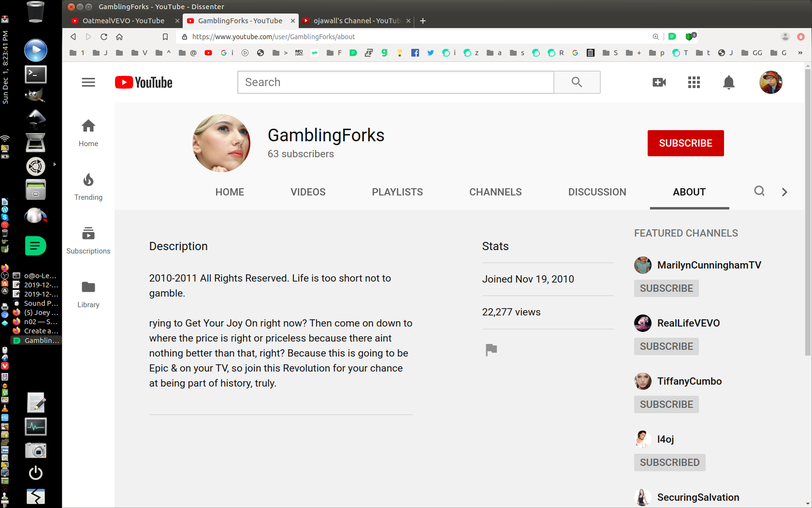Select the ABOUT channel tab
Viewport: 812px width, 508px height.
tap(689, 192)
